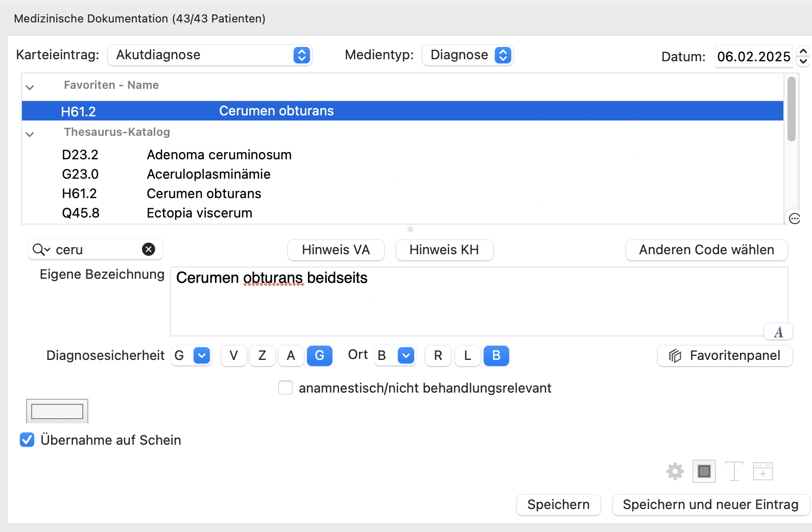Select the filled square layout icon
This screenshot has height=532, width=812.
coord(704,471)
